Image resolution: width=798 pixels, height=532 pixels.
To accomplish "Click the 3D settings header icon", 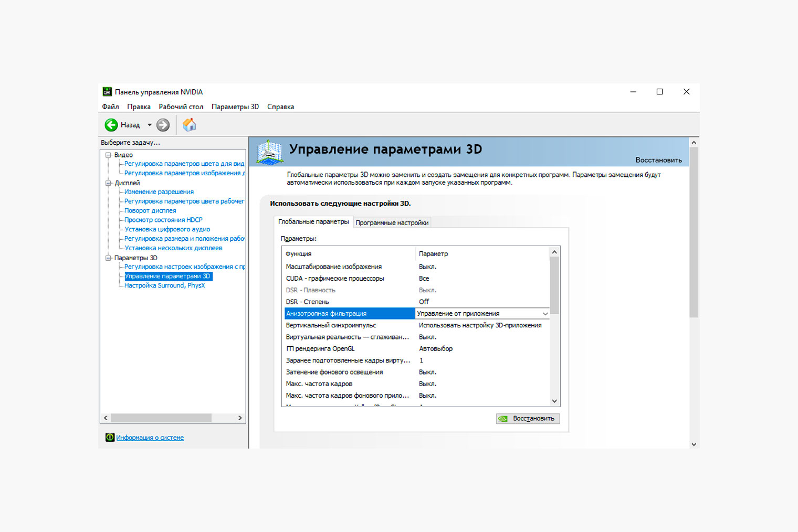I will [x=269, y=152].
